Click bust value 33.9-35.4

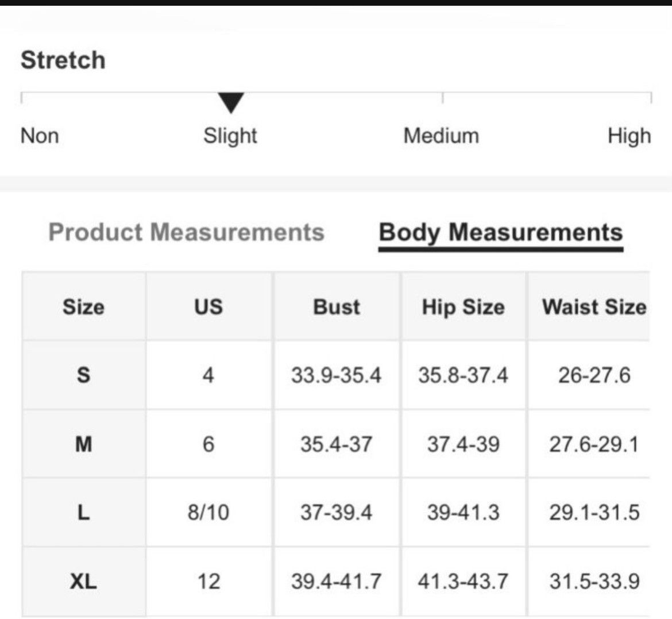[337, 375]
